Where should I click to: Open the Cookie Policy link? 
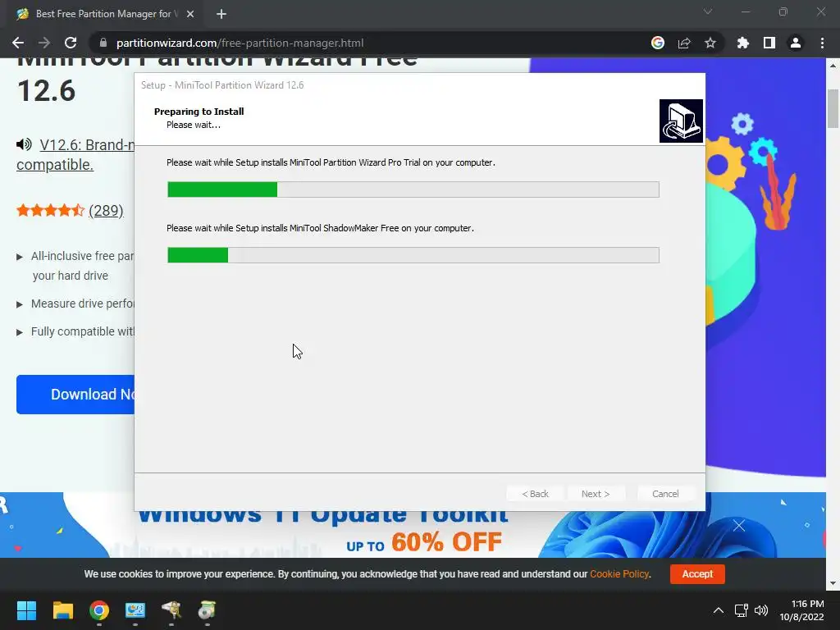[x=619, y=573]
